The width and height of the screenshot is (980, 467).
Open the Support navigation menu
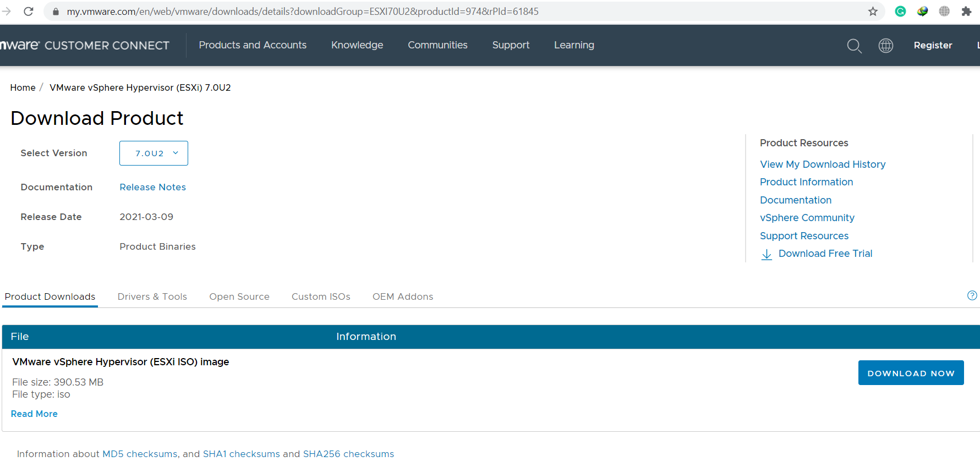511,45
